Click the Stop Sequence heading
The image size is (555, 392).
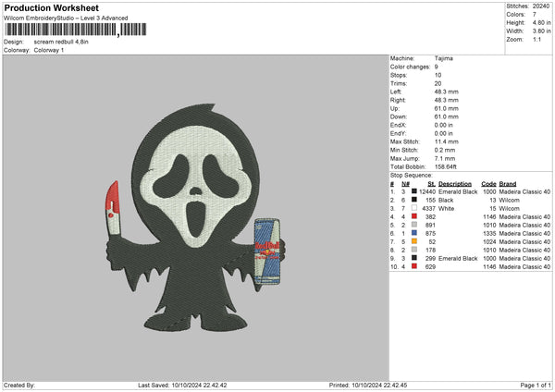412,175
